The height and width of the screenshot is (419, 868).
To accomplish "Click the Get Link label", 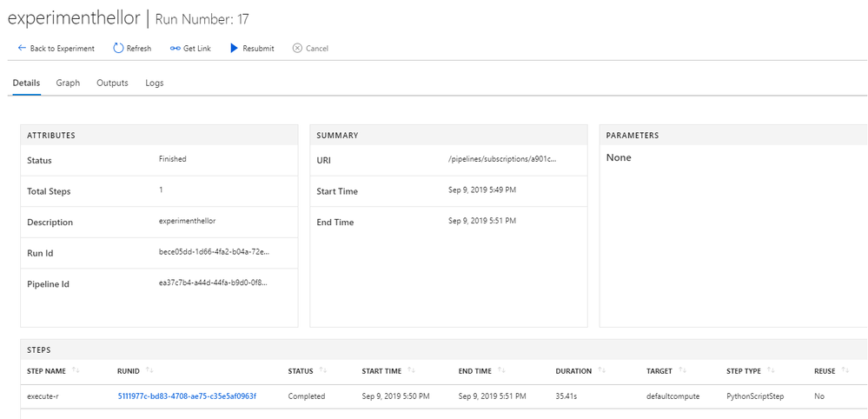I will [x=197, y=49].
